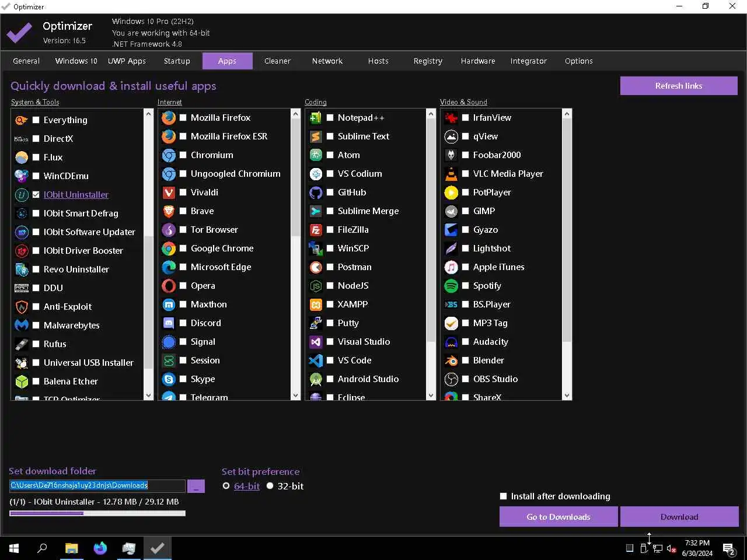Tick the GIMP checkbox
The height and width of the screenshot is (560, 747).
click(x=466, y=211)
